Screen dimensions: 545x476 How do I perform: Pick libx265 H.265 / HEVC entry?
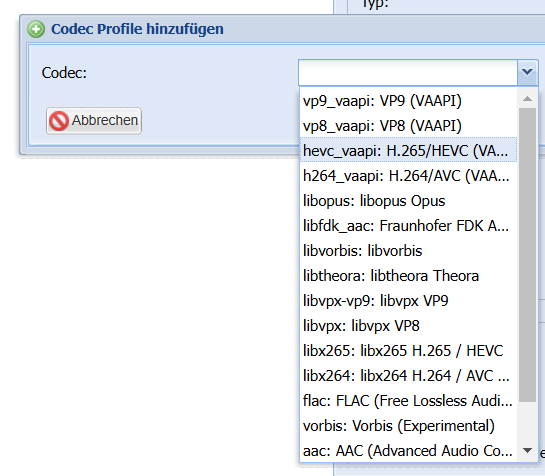coord(408,350)
